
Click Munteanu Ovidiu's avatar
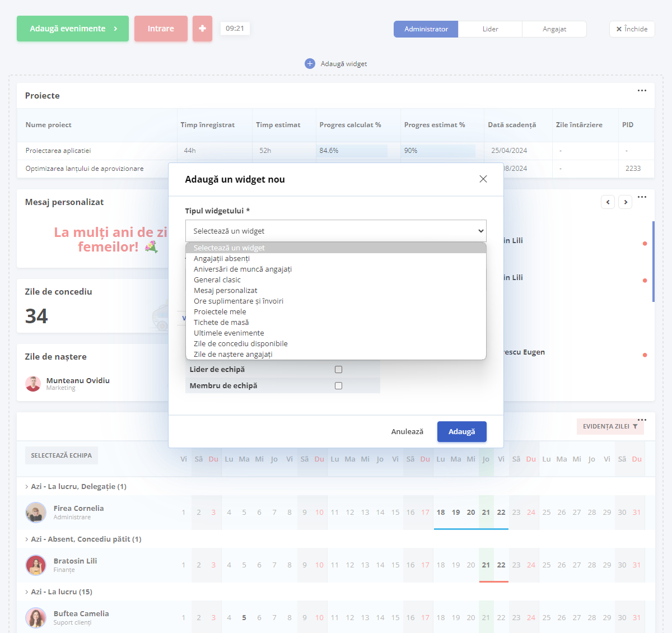(33, 384)
